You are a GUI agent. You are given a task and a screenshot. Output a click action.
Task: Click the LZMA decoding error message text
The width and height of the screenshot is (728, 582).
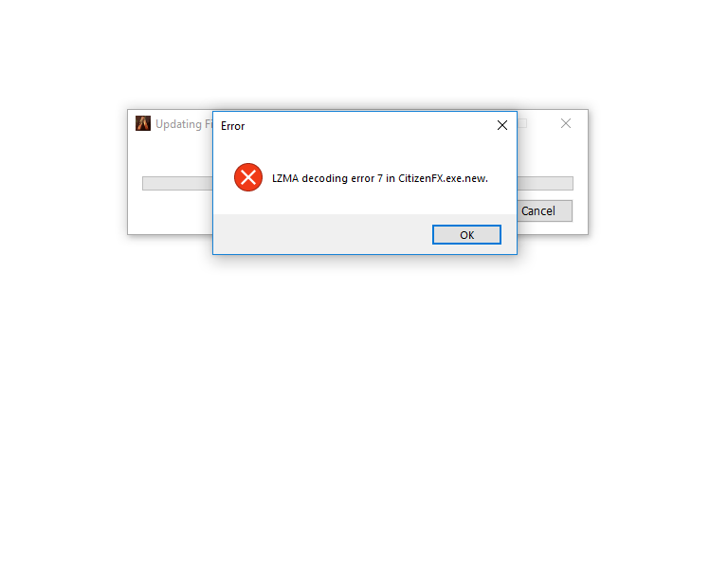380,179
